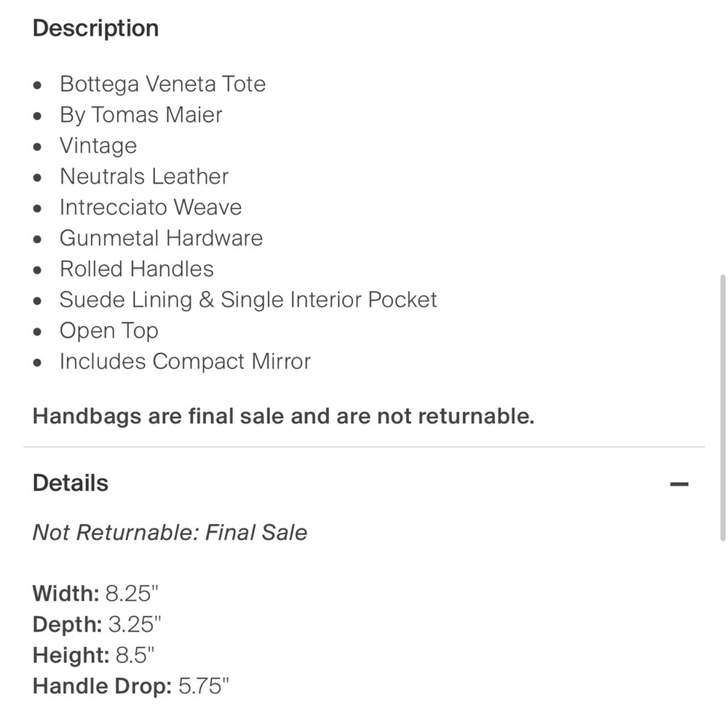Click the Details section heading
The height and width of the screenshot is (728, 728).
tap(71, 483)
